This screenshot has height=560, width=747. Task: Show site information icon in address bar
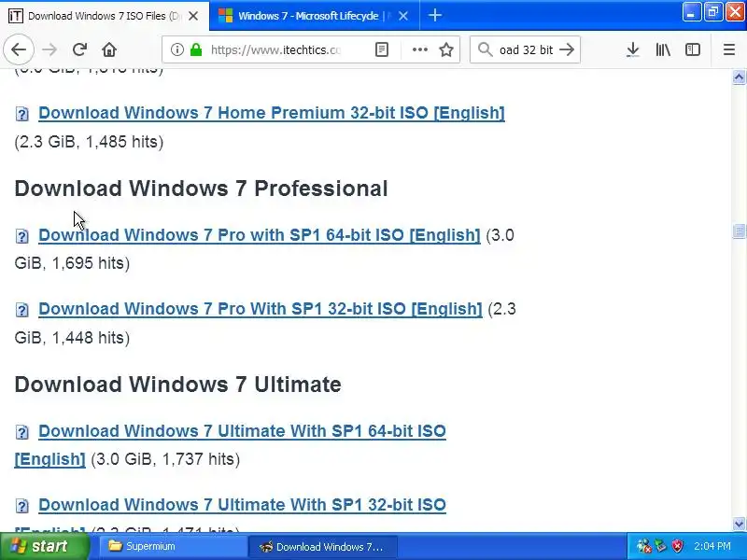coord(176,49)
